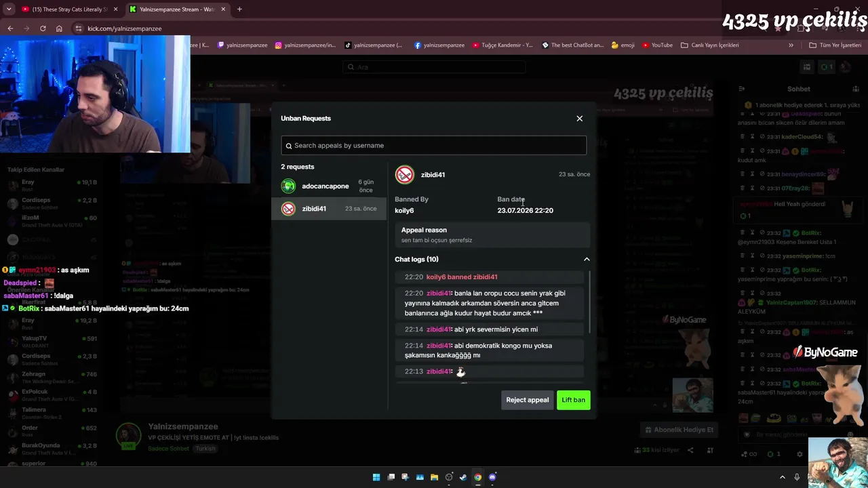Click the Lift ban button
868x488 pixels.
pyautogui.click(x=573, y=400)
